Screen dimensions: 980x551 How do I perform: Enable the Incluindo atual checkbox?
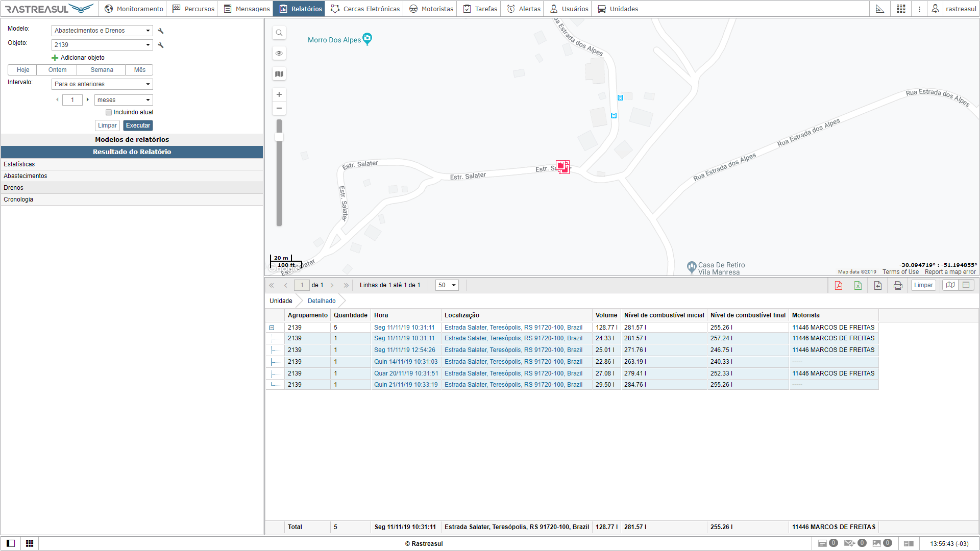point(109,112)
